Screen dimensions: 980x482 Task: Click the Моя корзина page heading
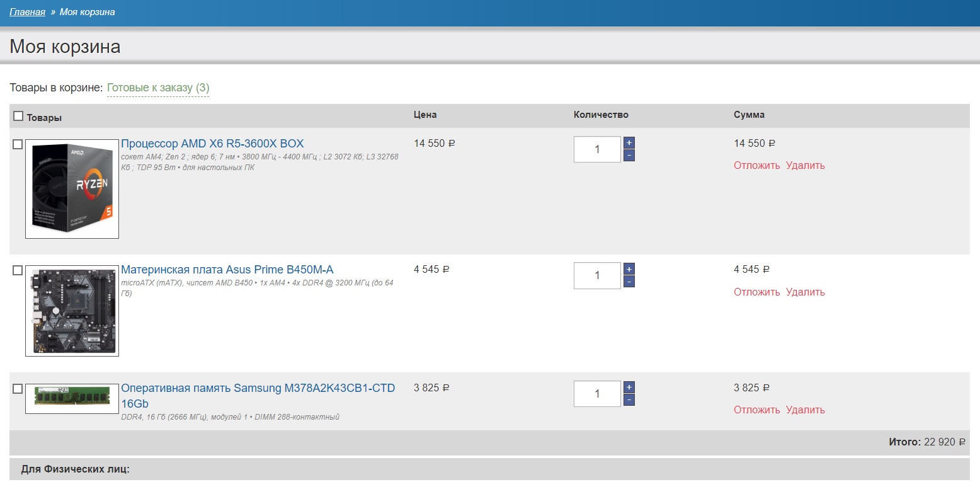click(x=65, y=47)
